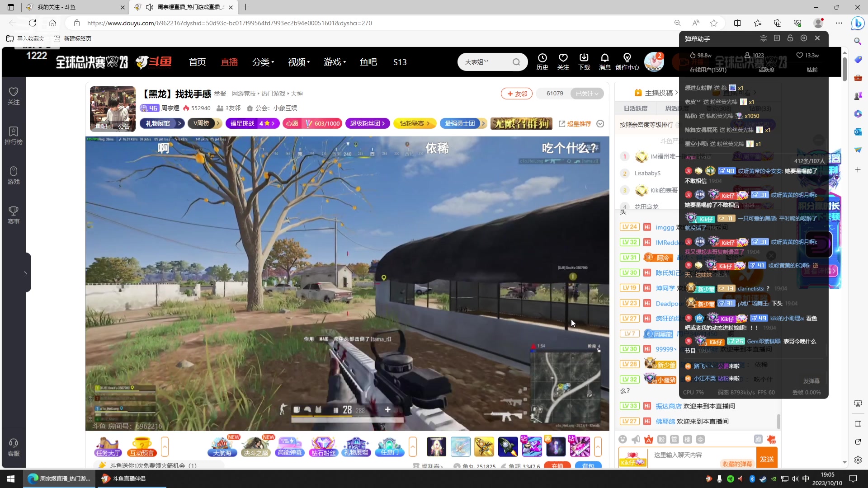Toggle the 令 command icon in chat toolbar
The height and width of the screenshot is (488, 868).
(700, 439)
